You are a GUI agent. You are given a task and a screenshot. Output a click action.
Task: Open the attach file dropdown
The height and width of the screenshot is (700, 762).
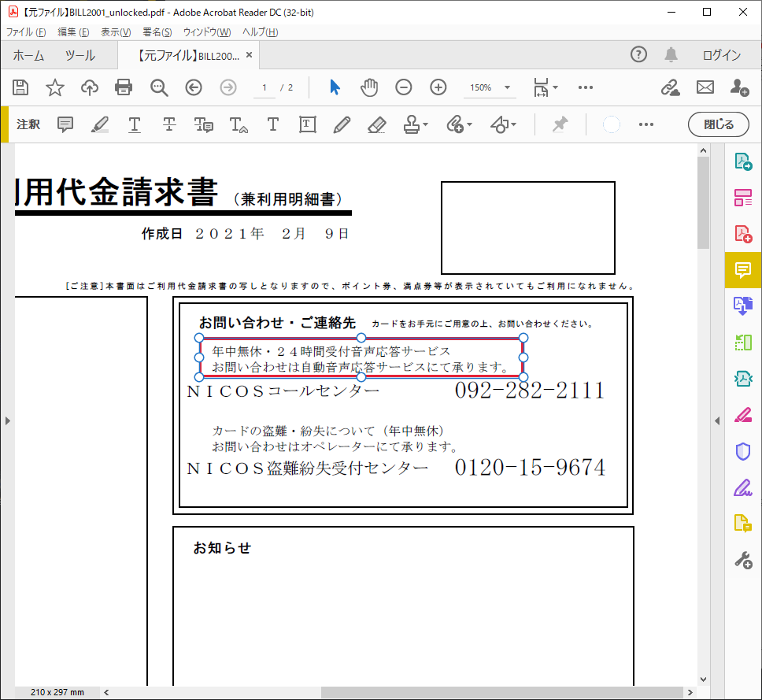point(459,124)
